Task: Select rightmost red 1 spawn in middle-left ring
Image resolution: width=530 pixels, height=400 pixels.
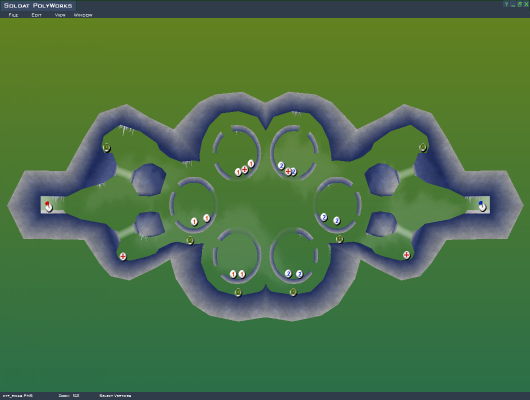Action: pyautogui.click(x=207, y=218)
